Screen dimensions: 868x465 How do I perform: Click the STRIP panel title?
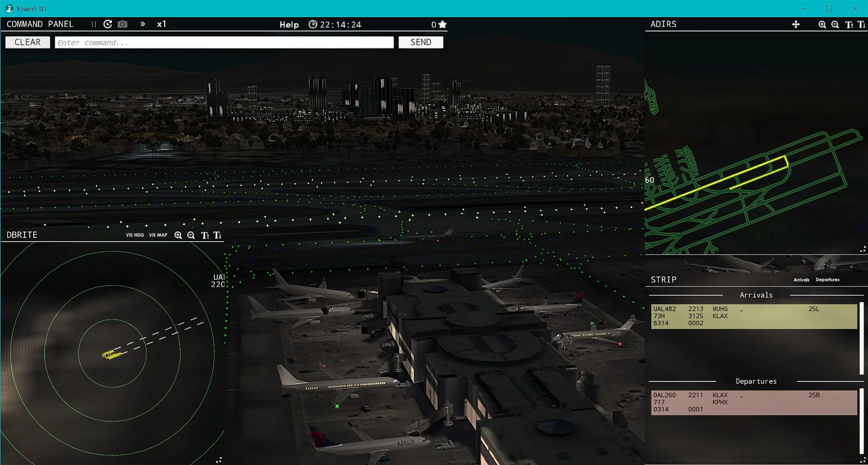[664, 280]
